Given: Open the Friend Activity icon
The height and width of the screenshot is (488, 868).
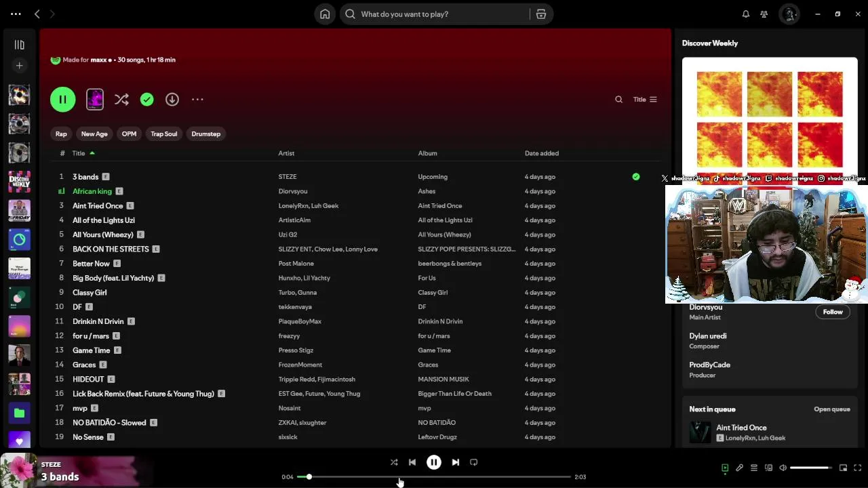Looking at the screenshot, I should 764,14.
